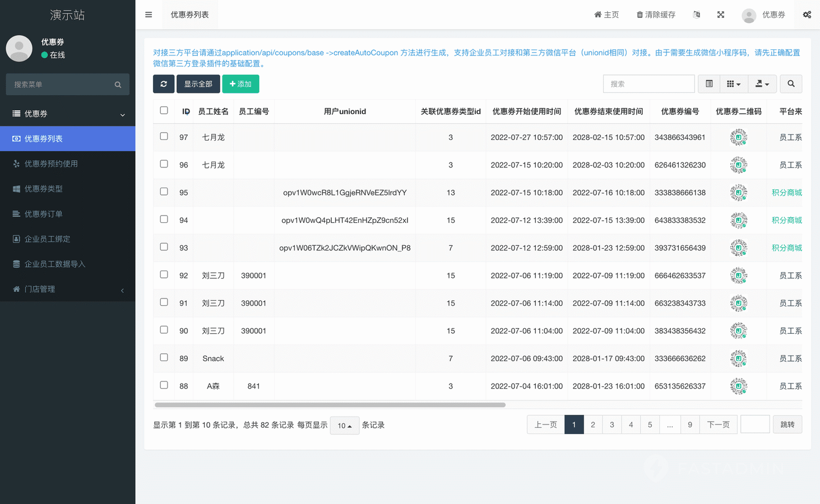Go to 企业员工绑定 menu item
820x504 pixels.
point(47,239)
